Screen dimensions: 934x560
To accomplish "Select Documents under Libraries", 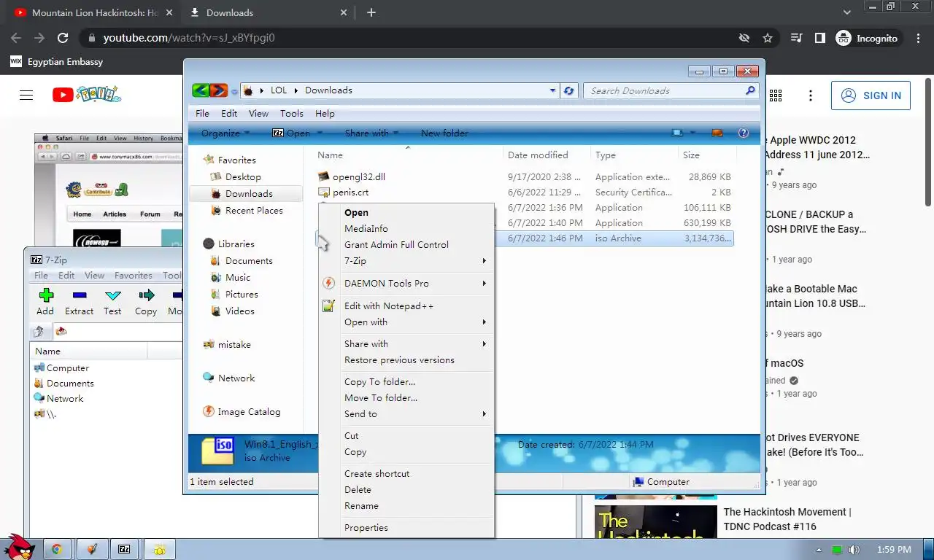I will click(249, 261).
